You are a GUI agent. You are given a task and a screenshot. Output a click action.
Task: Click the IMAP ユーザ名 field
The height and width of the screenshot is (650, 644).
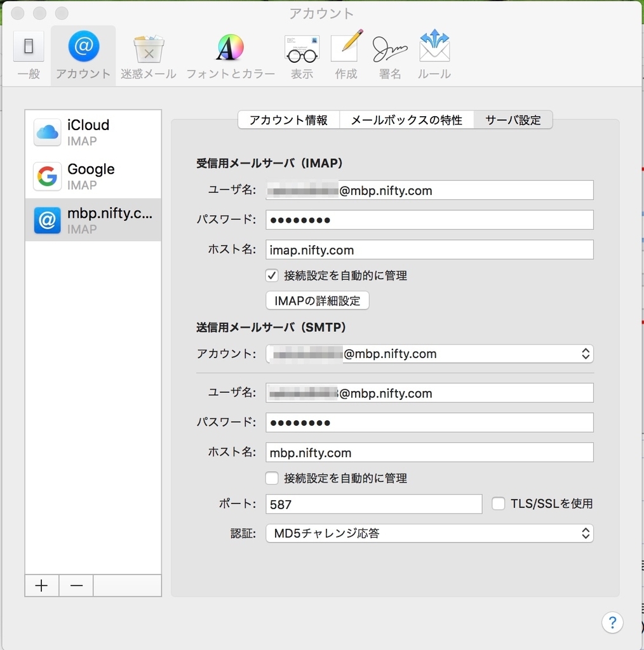click(429, 190)
